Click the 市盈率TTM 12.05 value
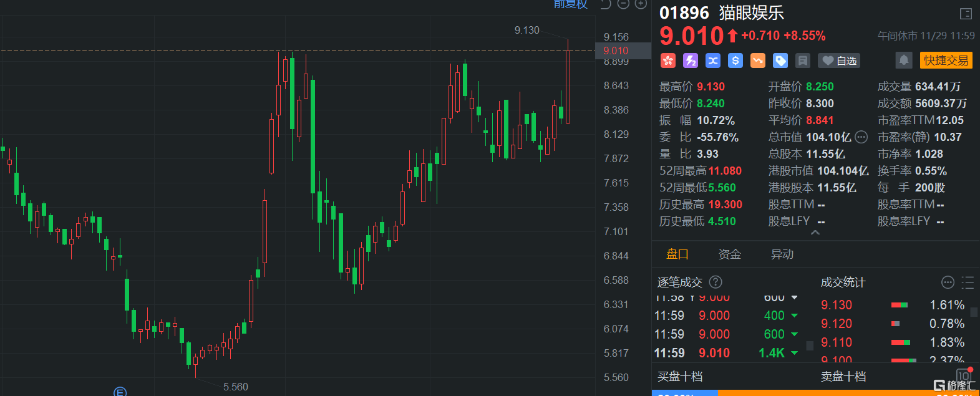This screenshot has height=396, width=980. click(949, 120)
